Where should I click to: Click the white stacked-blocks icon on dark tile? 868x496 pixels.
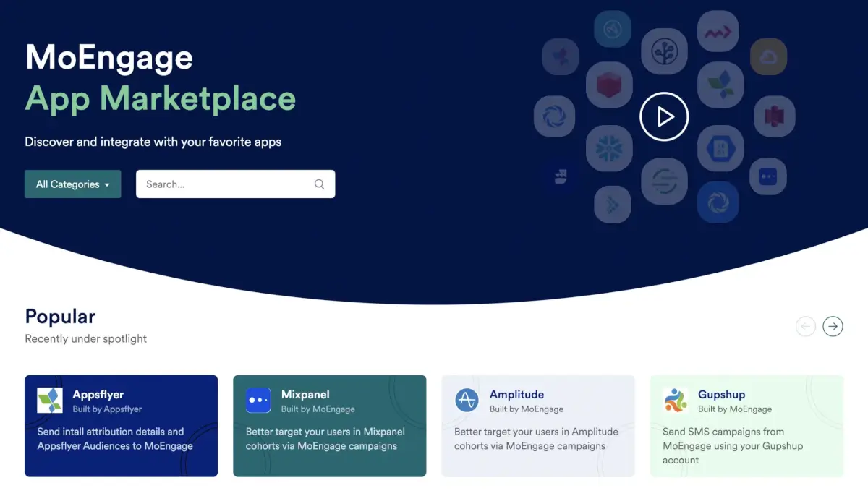[561, 177]
